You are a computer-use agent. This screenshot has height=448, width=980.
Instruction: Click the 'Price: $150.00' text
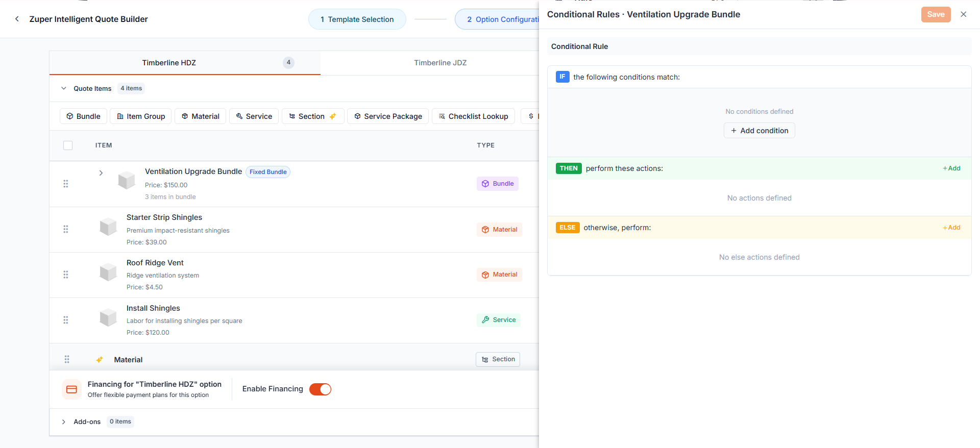coord(166,185)
